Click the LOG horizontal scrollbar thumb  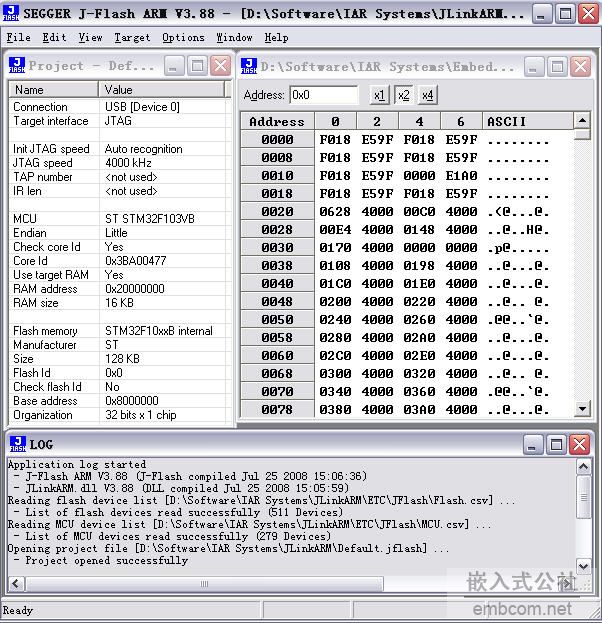click(x=204, y=584)
